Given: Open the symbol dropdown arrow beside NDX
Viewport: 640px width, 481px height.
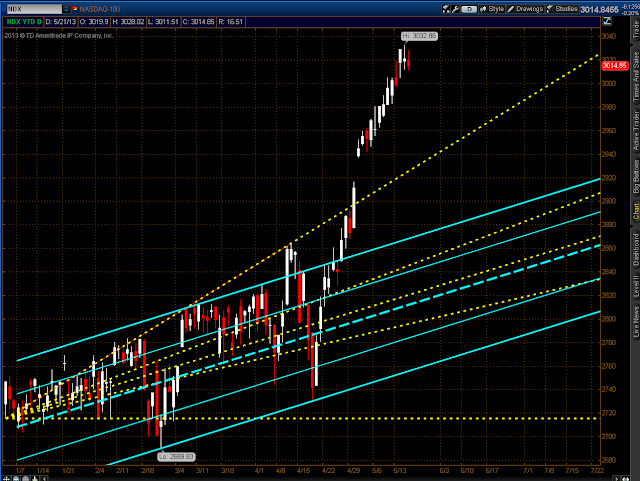Looking at the screenshot, I should pyautogui.click(x=66, y=9).
